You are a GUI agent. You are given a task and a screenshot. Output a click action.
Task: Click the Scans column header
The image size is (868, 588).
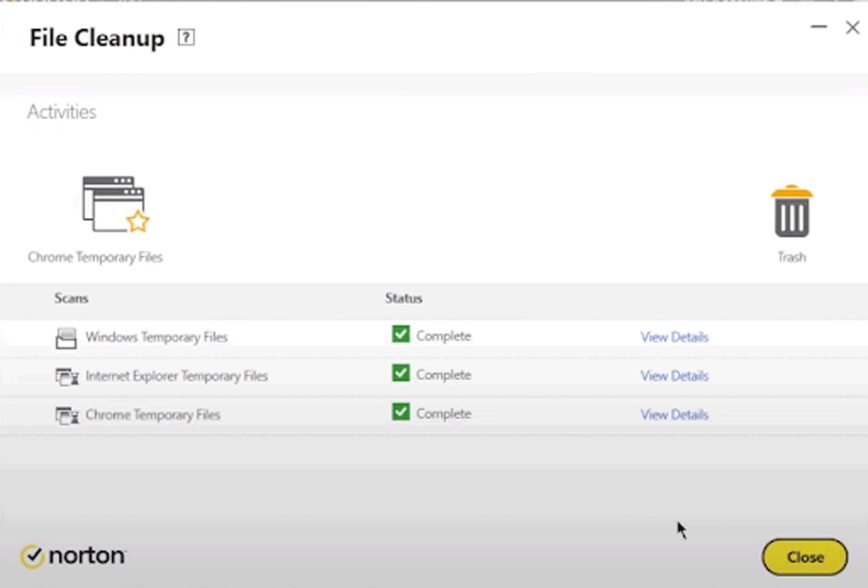71,298
